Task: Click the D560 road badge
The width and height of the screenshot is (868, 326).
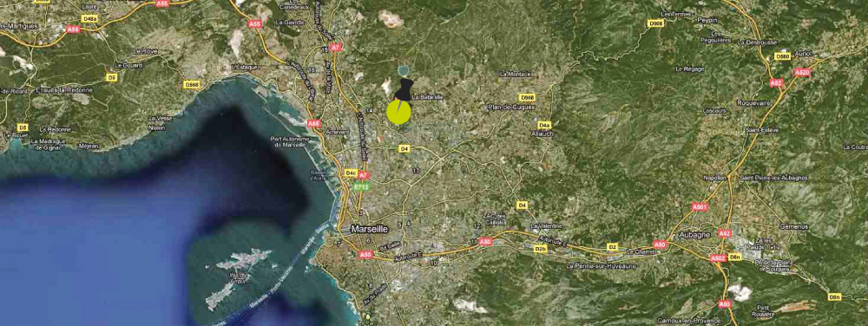Action: click(782, 56)
